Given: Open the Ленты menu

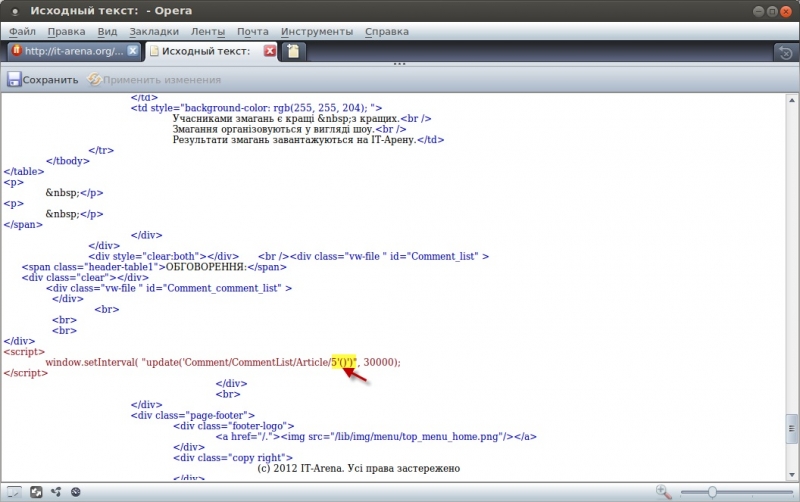Looking at the screenshot, I should click(208, 32).
